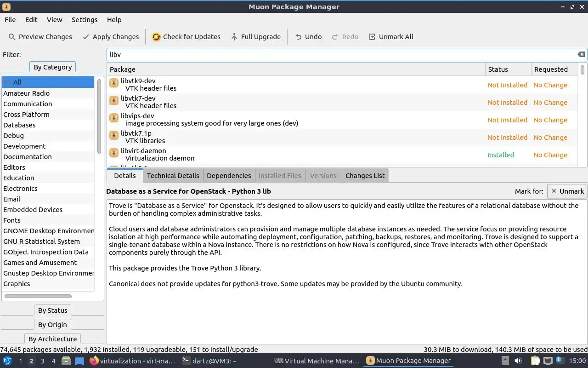Click the Unmark All toolbar button
The height and width of the screenshot is (368, 588).
pyautogui.click(x=391, y=37)
